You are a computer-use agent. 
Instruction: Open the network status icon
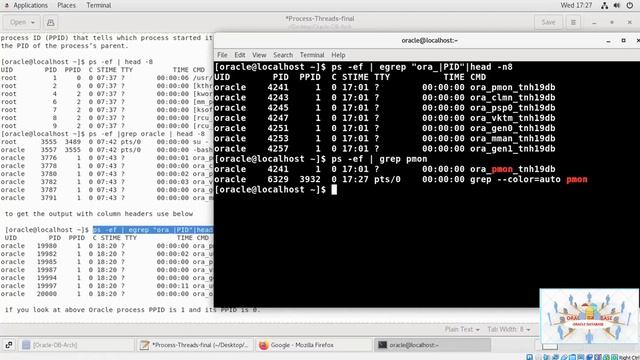pos(604,5)
